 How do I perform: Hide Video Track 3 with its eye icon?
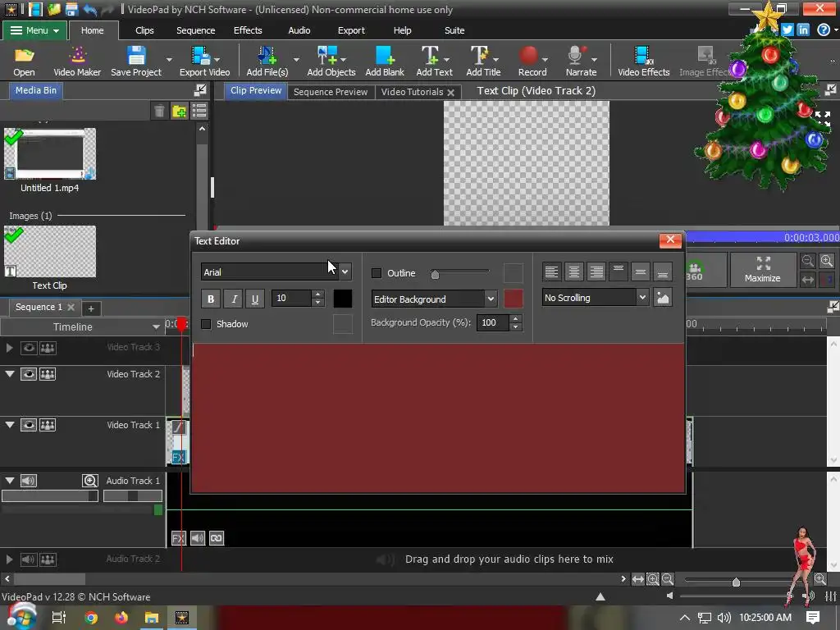pyautogui.click(x=29, y=348)
